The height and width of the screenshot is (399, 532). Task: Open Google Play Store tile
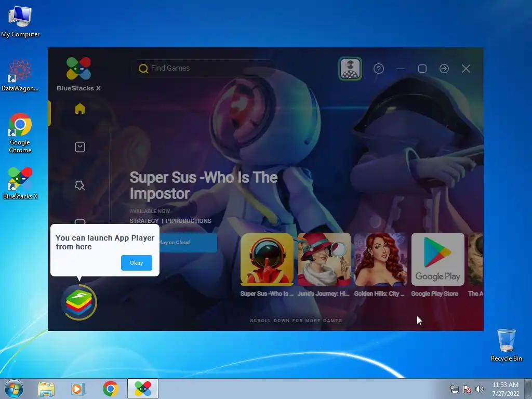[438, 259]
